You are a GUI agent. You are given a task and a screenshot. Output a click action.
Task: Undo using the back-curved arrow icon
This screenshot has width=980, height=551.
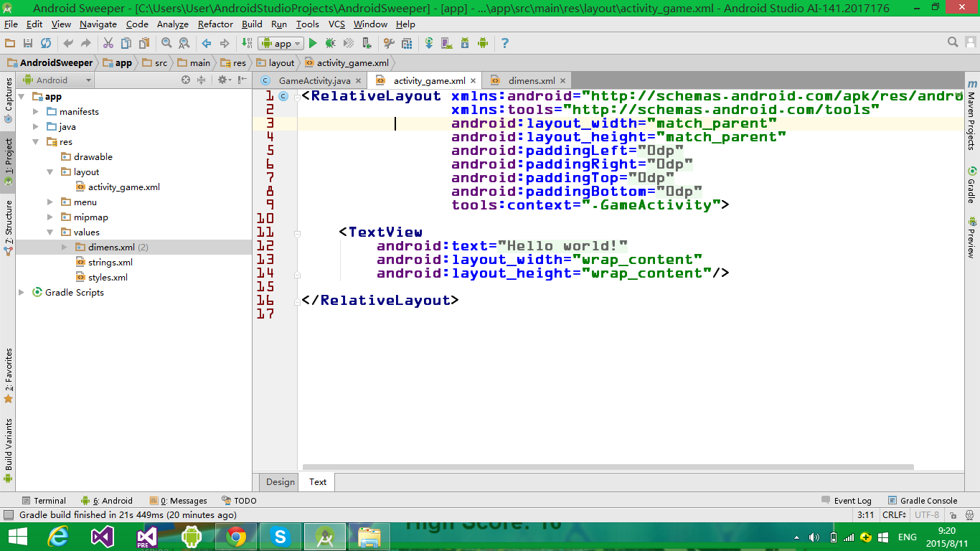pos(68,43)
